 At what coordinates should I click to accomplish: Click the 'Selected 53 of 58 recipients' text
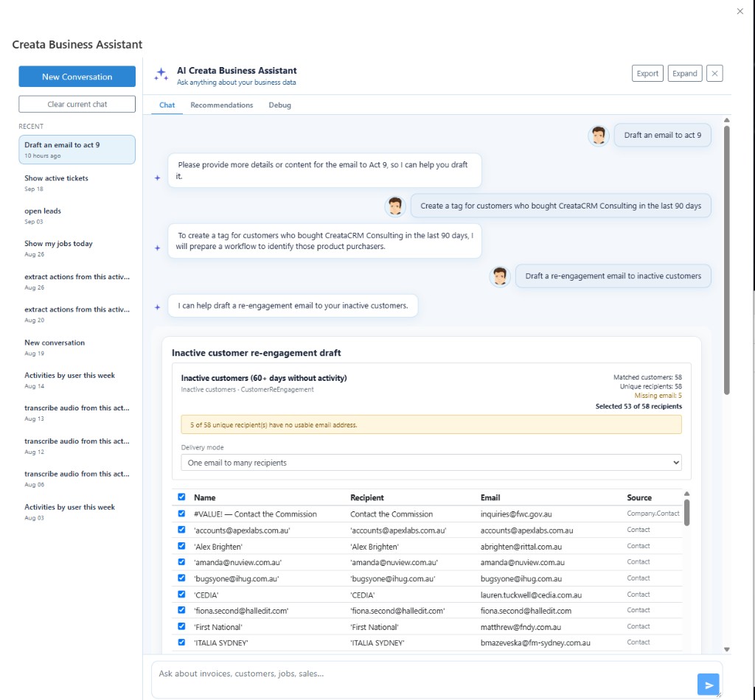(639, 407)
